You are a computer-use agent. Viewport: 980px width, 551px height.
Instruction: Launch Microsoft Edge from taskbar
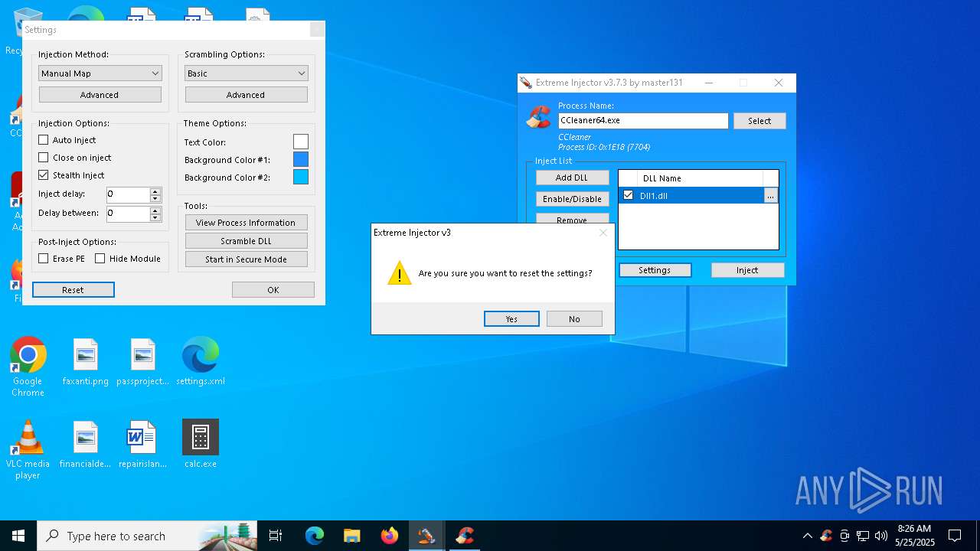(x=315, y=536)
